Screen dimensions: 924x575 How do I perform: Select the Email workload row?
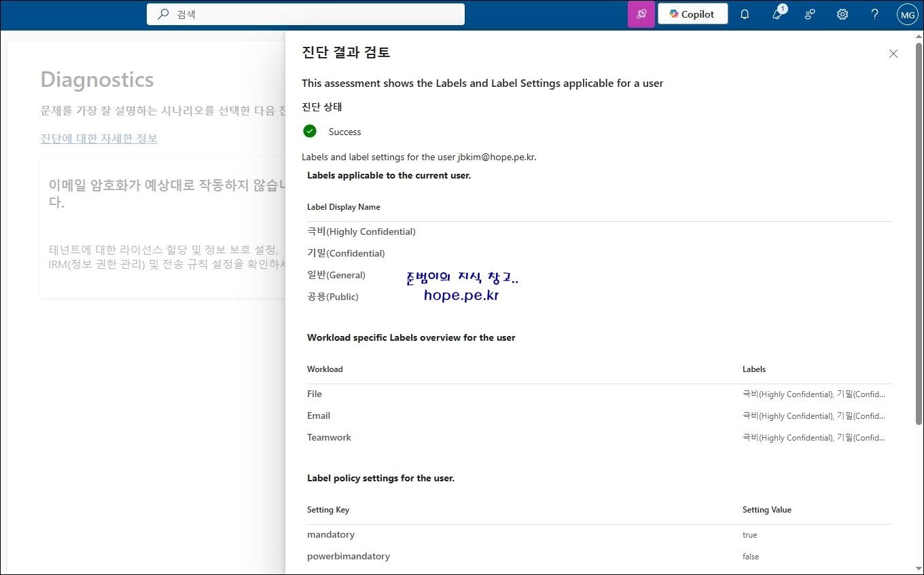tap(599, 415)
